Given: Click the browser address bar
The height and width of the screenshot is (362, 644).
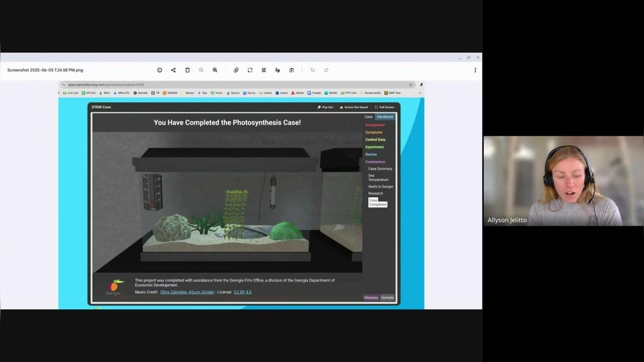Looking at the screenshot, I should point(161,84).
